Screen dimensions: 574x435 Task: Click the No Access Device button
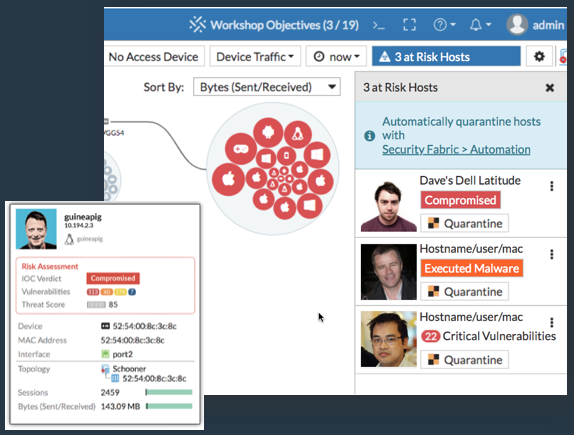154,56
